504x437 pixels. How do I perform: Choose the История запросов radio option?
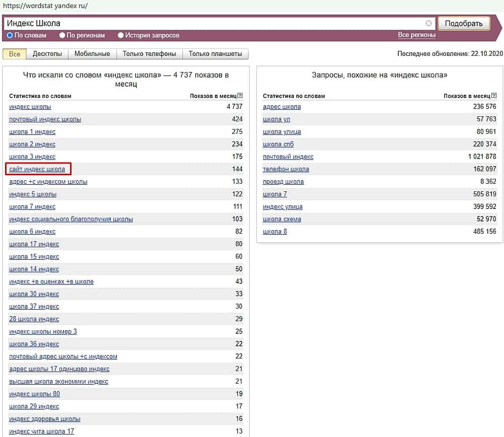[x=121, y=35]
